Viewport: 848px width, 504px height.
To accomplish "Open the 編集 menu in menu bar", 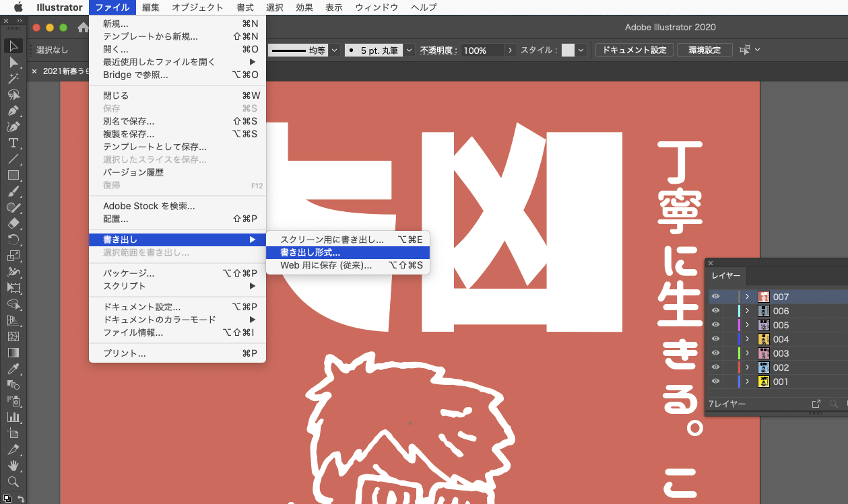I will (x=151, y=7).
